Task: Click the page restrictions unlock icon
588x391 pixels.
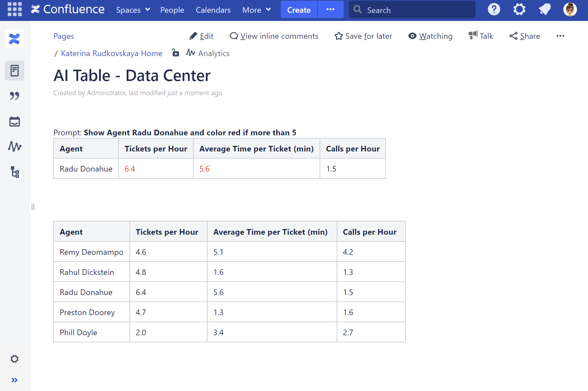Action: (x=175, y=53)
